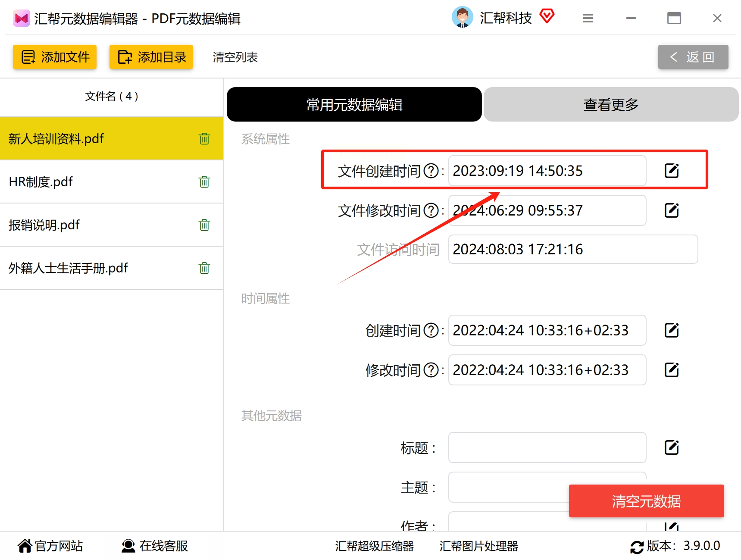Open help icon next to 修改时间
The width and height of the screenshot is (741, 560).
click(431, 370)
